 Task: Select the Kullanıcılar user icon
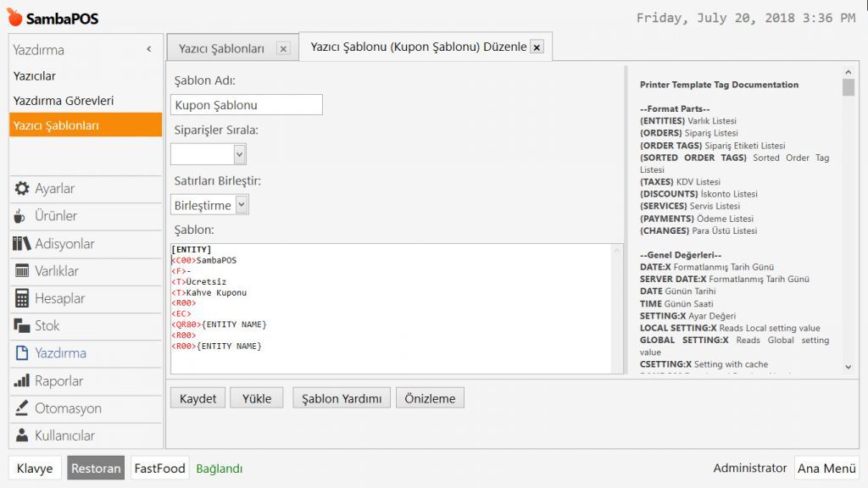click(x=22, y=435)
